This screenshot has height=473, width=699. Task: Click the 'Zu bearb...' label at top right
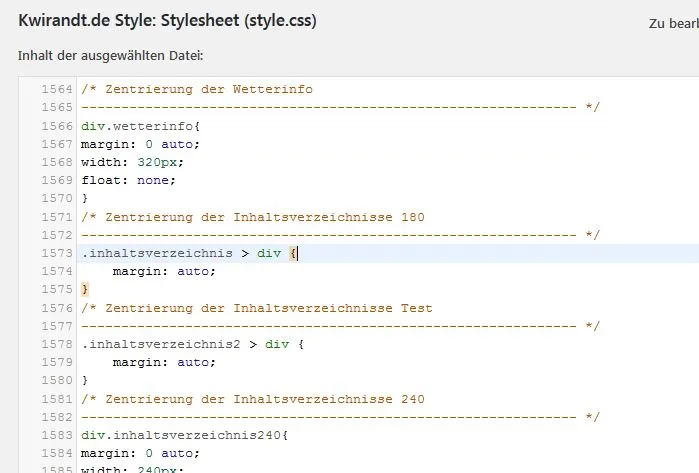674,24
